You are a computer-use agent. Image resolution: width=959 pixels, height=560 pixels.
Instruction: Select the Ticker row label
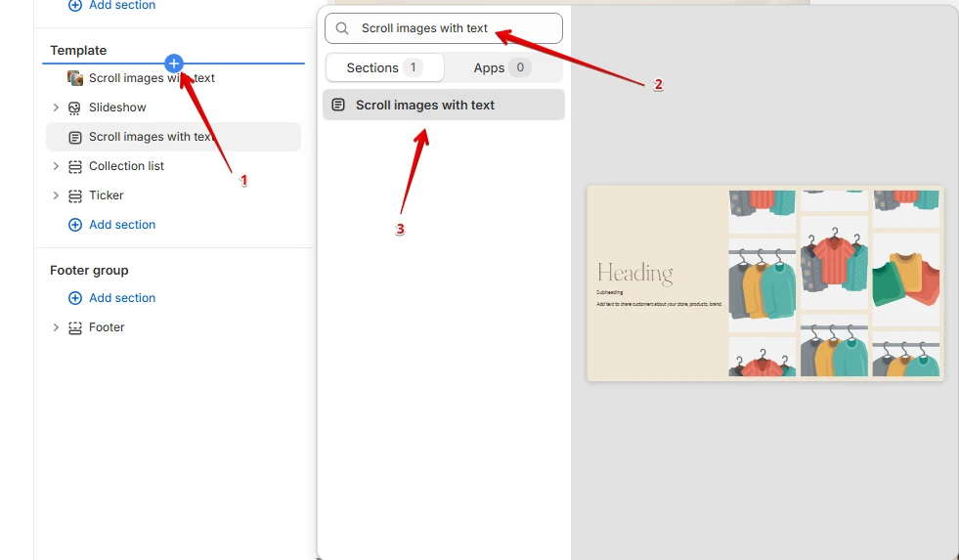pyautogui.click(x=107, y=195)
